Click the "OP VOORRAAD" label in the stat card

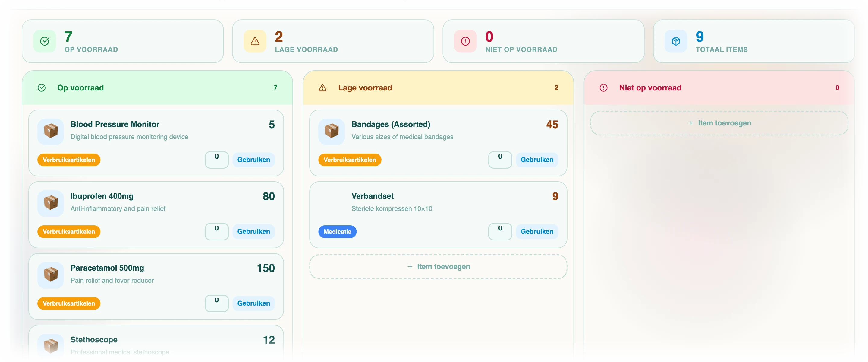(x=91, y=49)
